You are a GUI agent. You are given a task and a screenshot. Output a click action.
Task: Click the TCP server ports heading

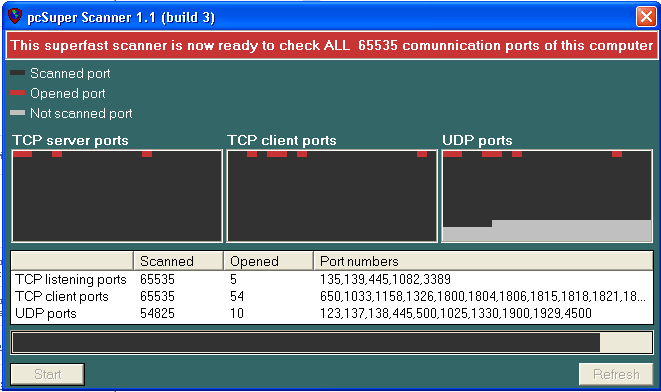point(70,140)
